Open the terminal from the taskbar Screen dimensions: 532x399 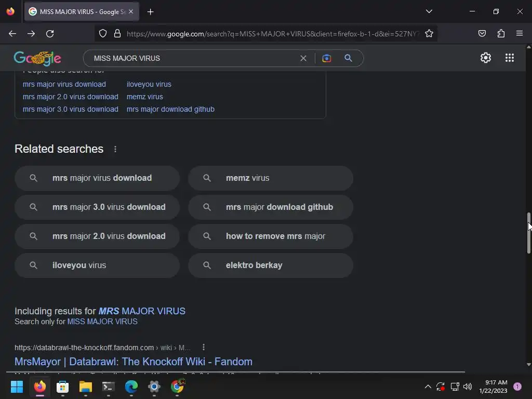pos(108,387)
